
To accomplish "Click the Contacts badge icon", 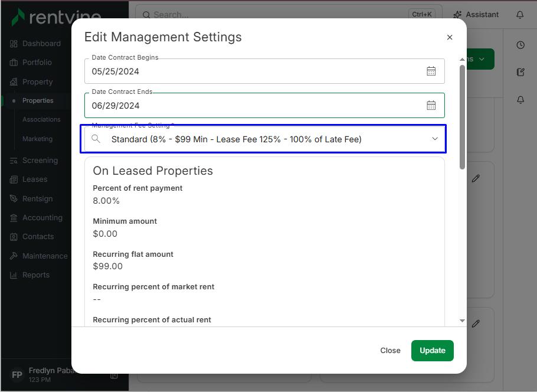I will click(x=14, y=237).
